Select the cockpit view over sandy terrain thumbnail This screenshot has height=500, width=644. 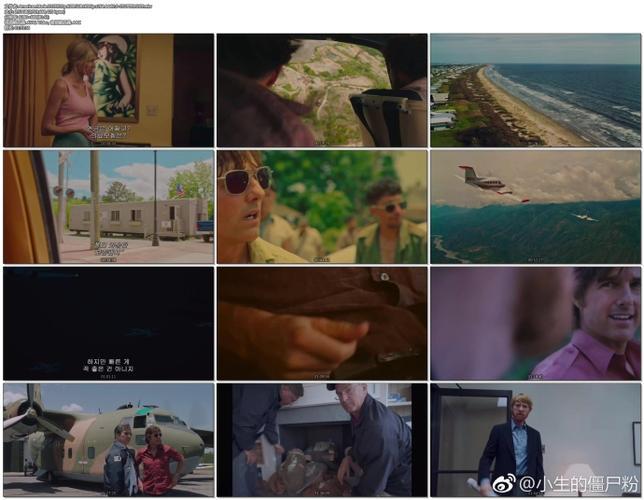point(322,90)
